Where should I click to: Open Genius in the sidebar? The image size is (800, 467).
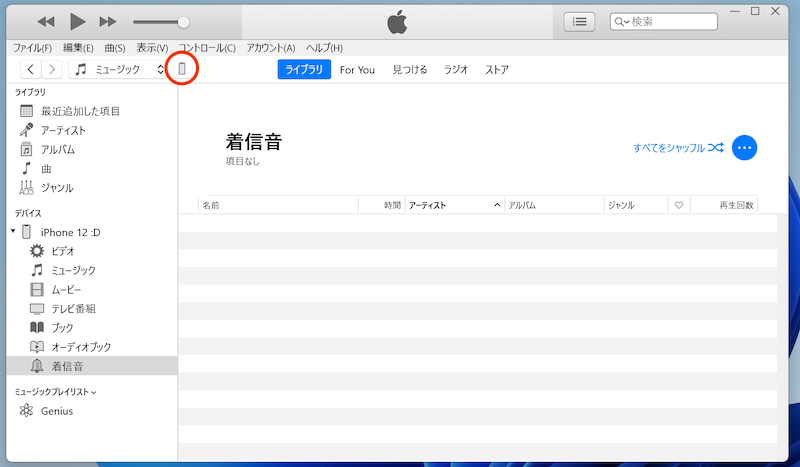tap(56, 411)
